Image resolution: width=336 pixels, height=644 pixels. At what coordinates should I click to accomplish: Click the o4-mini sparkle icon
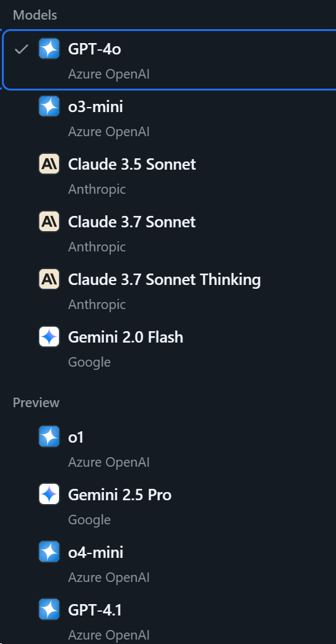(49, 552)
